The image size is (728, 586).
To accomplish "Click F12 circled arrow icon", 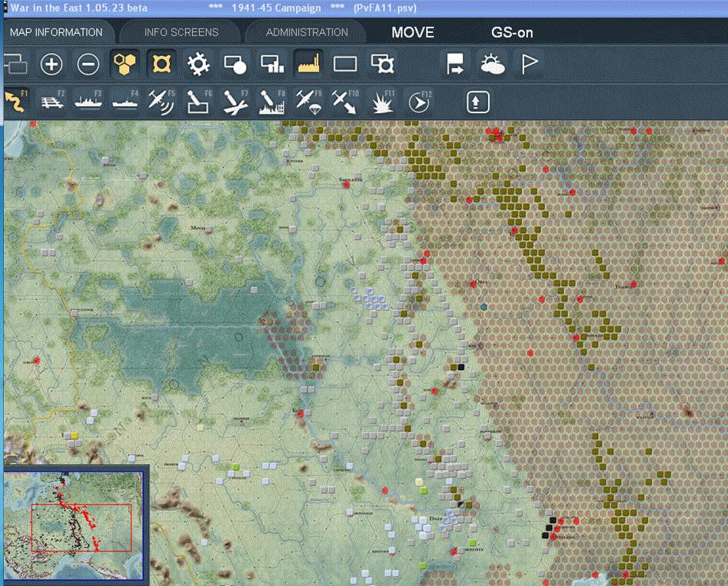I will [x=420, y=102].
